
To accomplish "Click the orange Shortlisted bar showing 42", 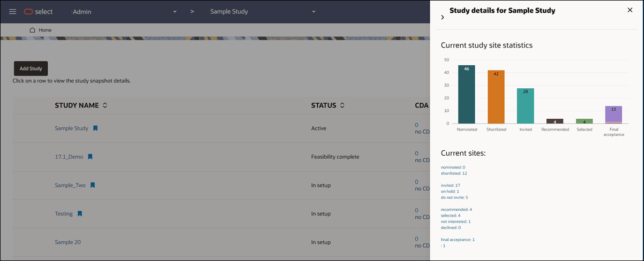I will (x=496, y=97).
